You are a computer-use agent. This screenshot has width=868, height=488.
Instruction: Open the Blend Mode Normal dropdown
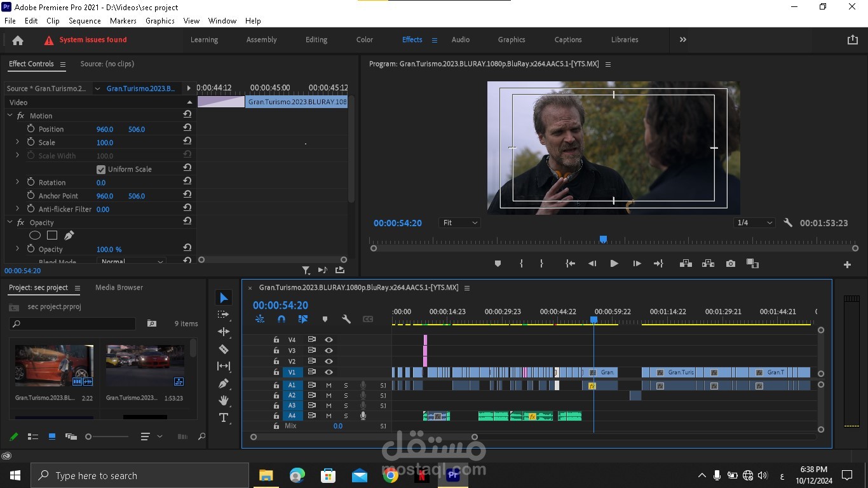pyautogui.click(x=132, y=261)
